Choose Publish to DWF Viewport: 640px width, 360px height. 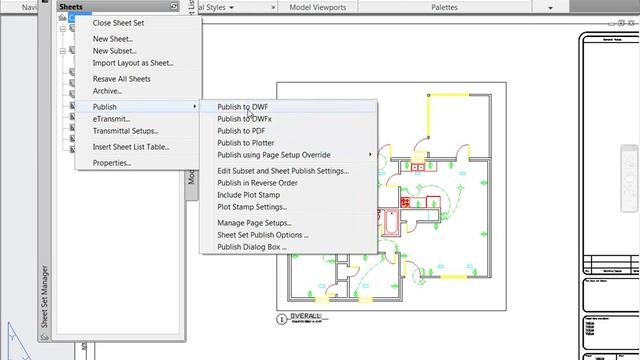[x=242, y=107]
